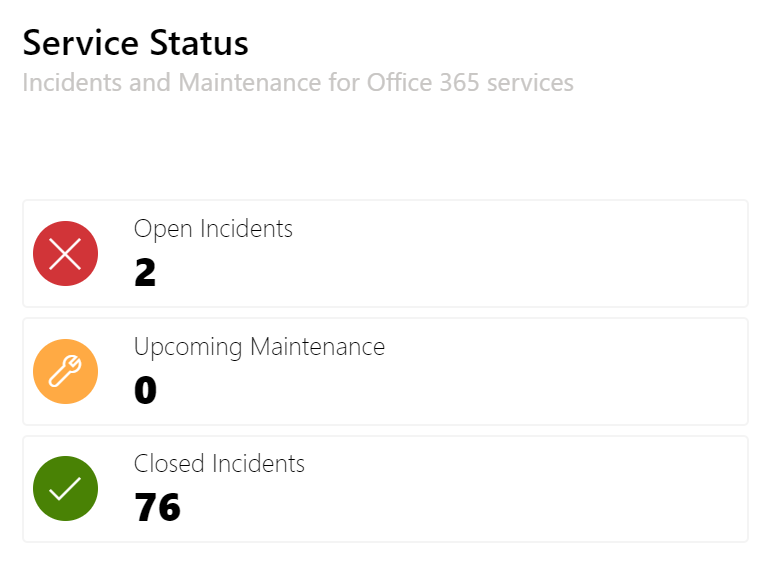Click the closed incidents count 76
Image resolution: width=778 pixels, height=563 pixels.
click(157, 507)
